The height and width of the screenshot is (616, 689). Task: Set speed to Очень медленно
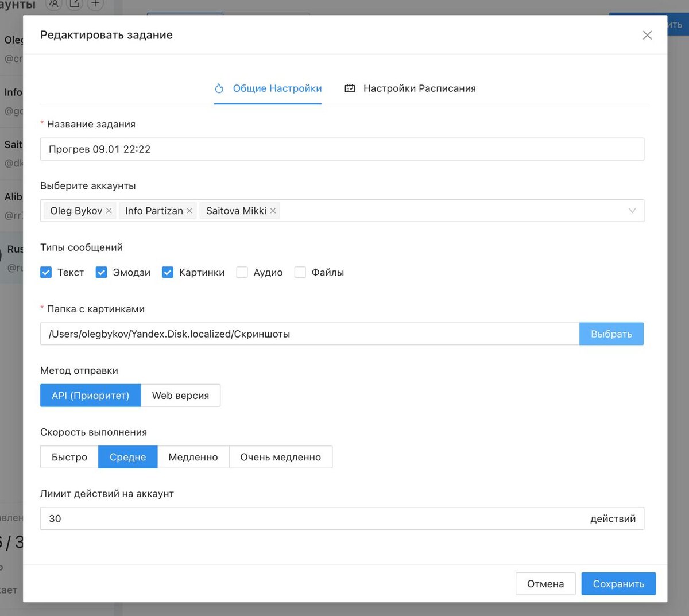point(280,457)
